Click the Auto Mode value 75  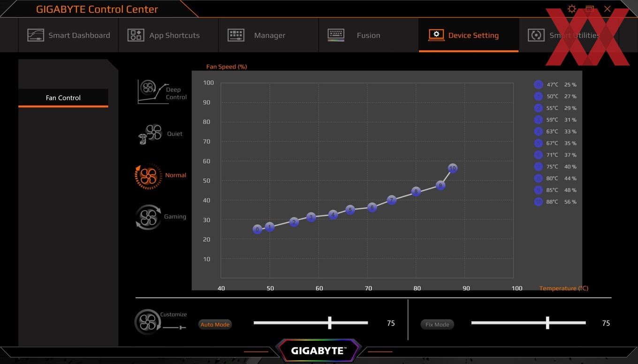(391, 323)
